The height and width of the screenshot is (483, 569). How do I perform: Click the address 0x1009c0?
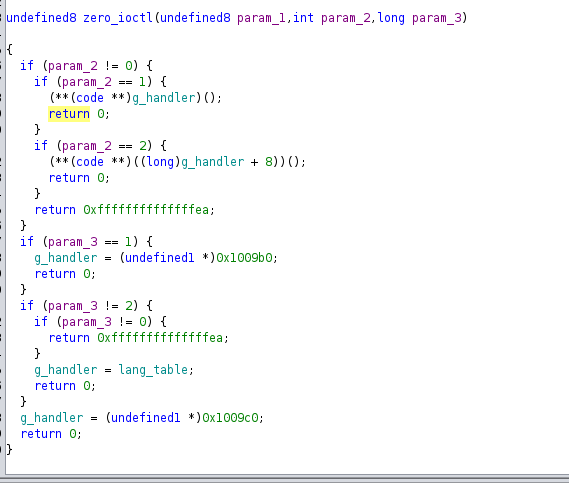coord(230,418)
